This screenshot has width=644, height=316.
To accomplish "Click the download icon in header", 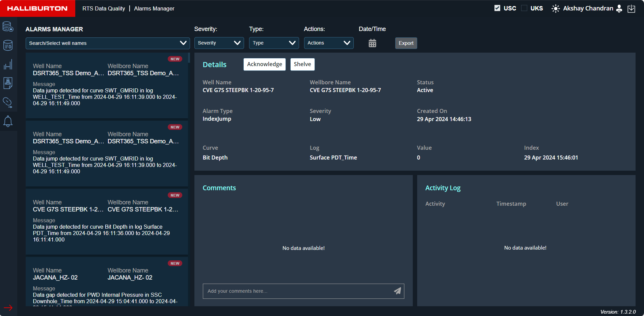I will click(631, 9).
